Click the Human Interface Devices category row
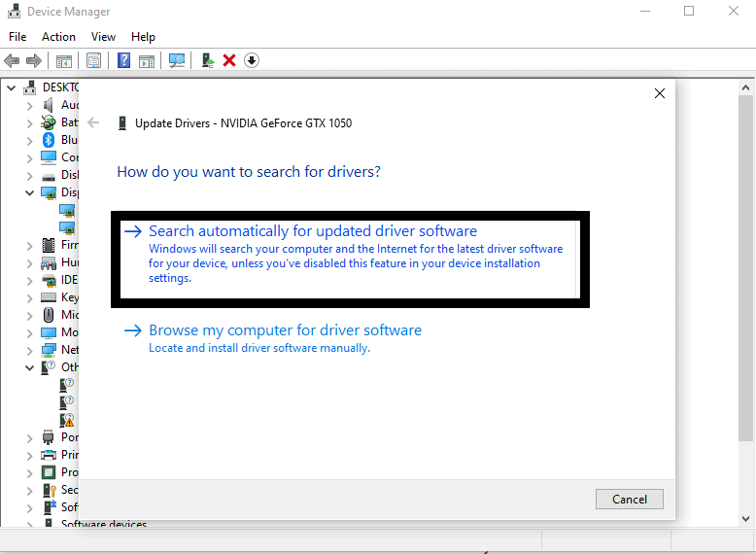This screenshot has height=554, width=756. click(x=60, y=262)
